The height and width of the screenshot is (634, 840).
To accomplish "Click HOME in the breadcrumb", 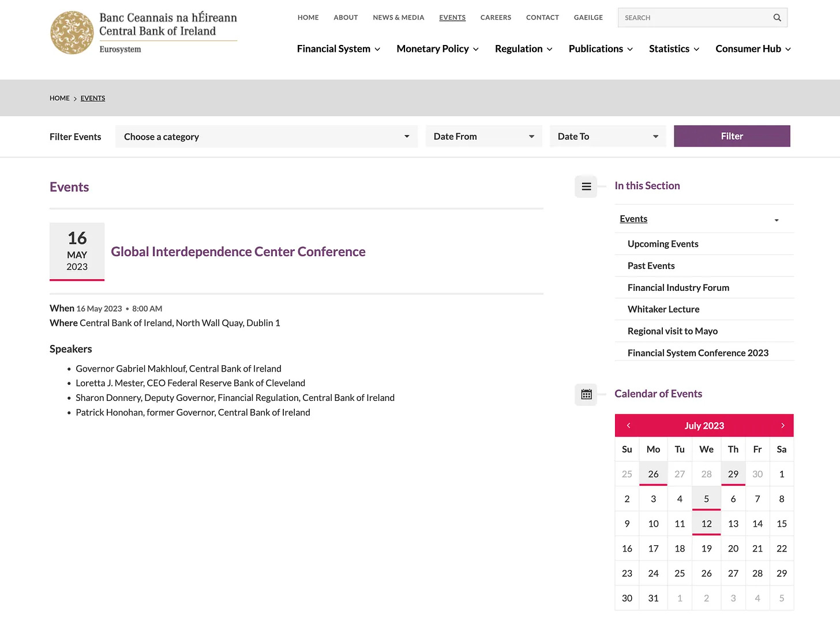I will click(x=59, y=99).
